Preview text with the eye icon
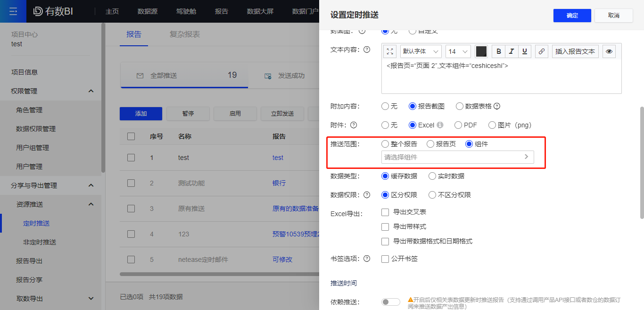Image resolution: width=644 pixels, height=310 pixels. tap(609, 51)
